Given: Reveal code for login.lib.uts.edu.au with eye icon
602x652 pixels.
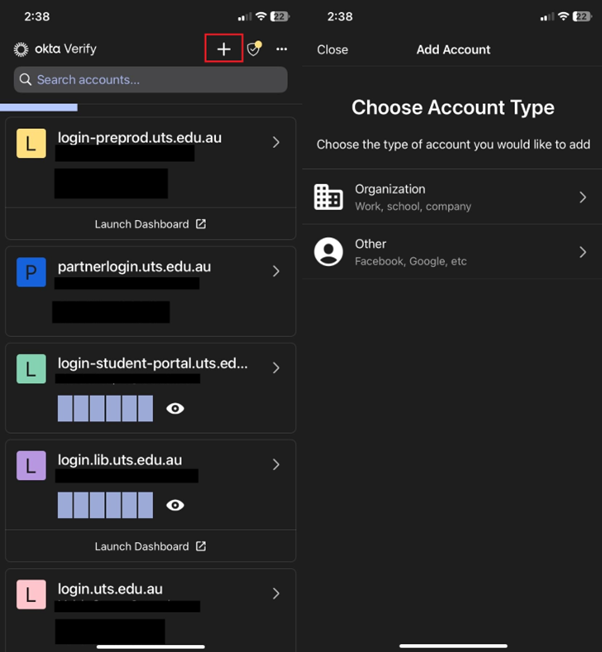Looking at the screenshot, I should pyautogui.click(x=175, y=505).
